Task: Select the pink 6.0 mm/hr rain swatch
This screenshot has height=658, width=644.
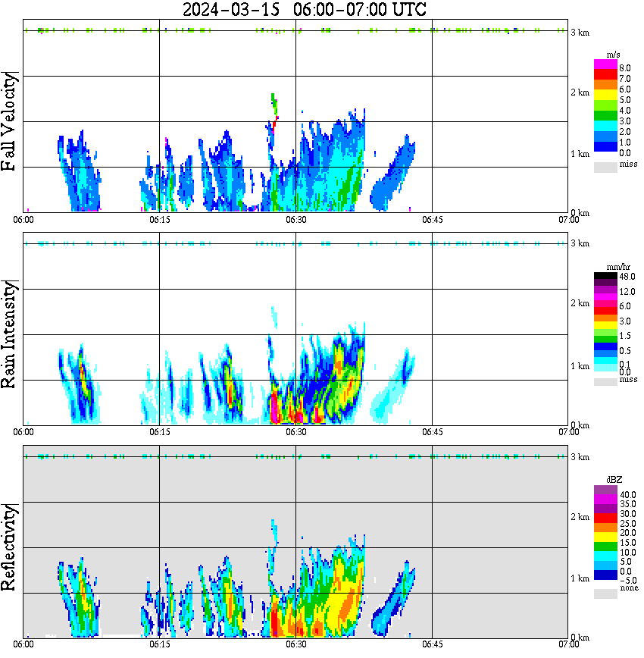Action: [x=605, y=304]
